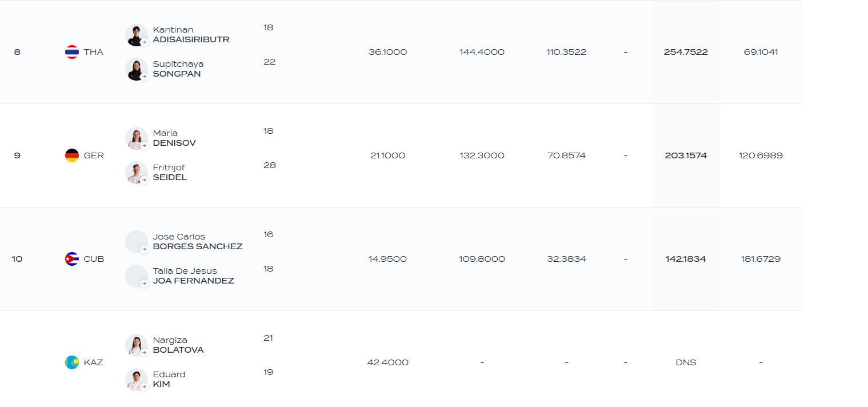Viewport: 868px width, 407px height.
Task: Select Kazakhstan's DNS result cell
Action: coord(686,362)
